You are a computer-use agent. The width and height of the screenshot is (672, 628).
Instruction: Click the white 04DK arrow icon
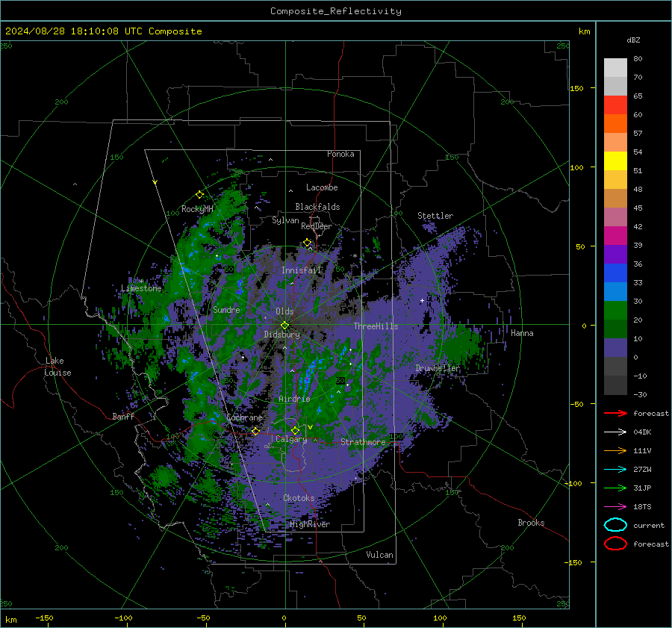pos(615,432)
